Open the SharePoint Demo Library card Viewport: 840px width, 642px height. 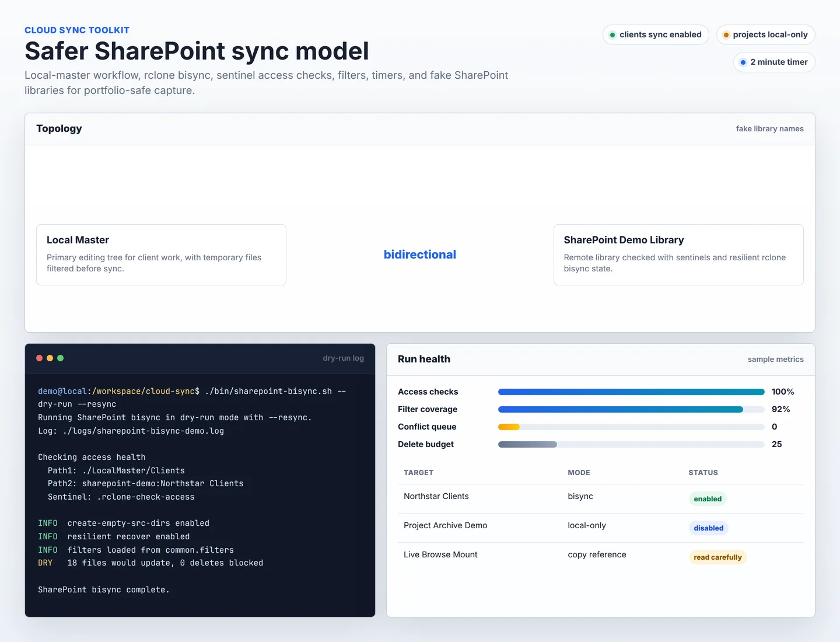[x=678, y=254]
